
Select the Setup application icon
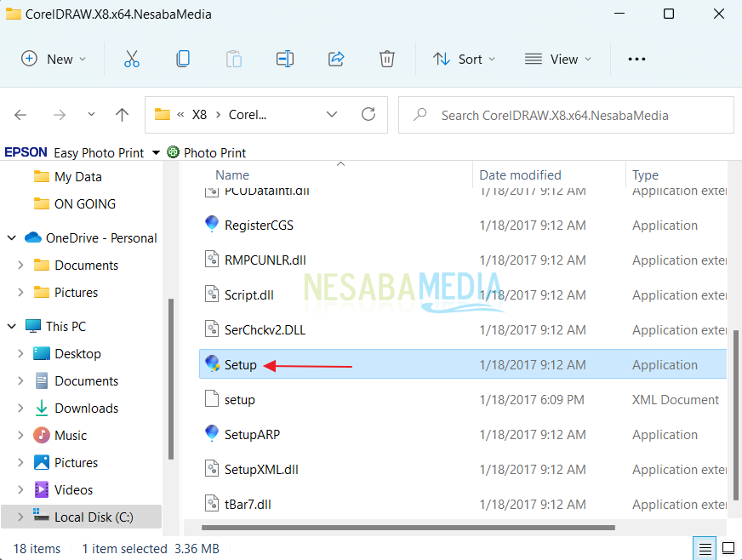point(212,364)
